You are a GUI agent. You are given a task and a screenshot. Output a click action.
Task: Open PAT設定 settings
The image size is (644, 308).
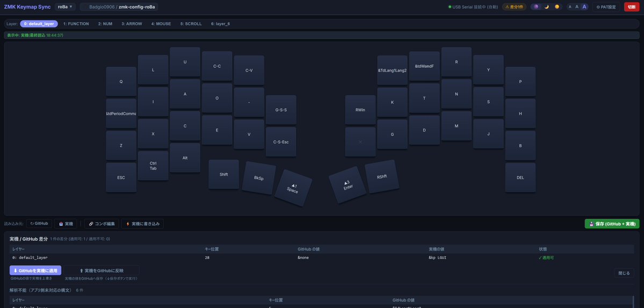click(606, 6)
